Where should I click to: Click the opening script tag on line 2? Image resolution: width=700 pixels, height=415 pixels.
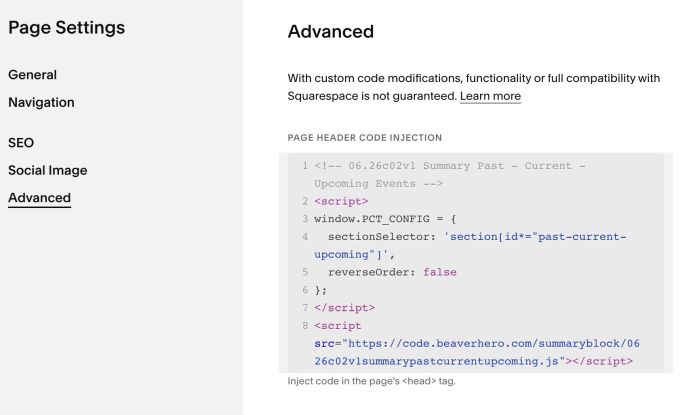341,201
